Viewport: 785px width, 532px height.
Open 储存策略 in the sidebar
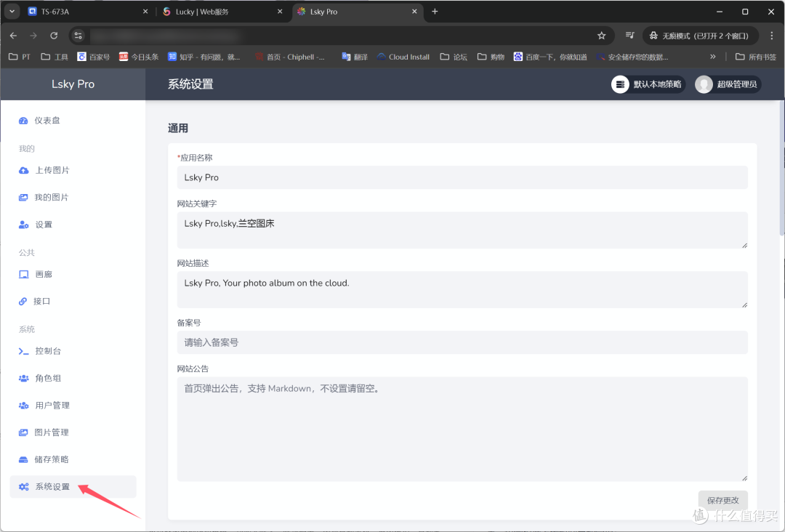coord(73,459)
